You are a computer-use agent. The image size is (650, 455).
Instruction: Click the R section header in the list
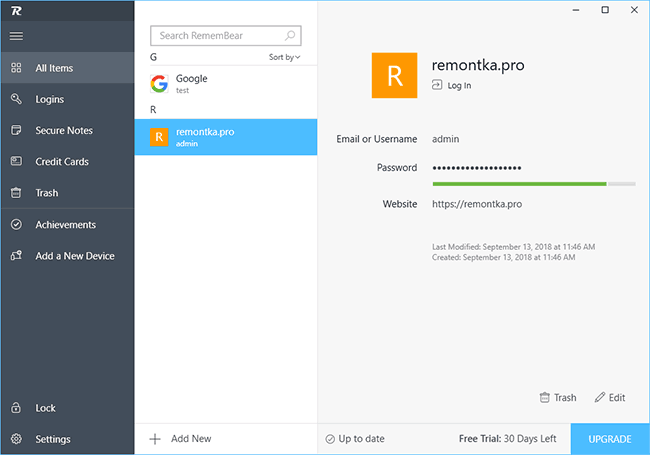click(153, 110)
